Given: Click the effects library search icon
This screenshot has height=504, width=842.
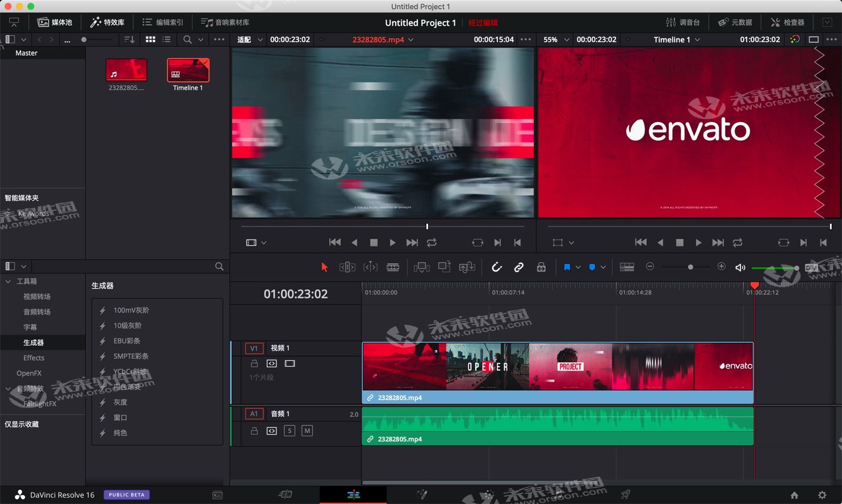Looking at the screenshot, I should [x=219, y=266].
